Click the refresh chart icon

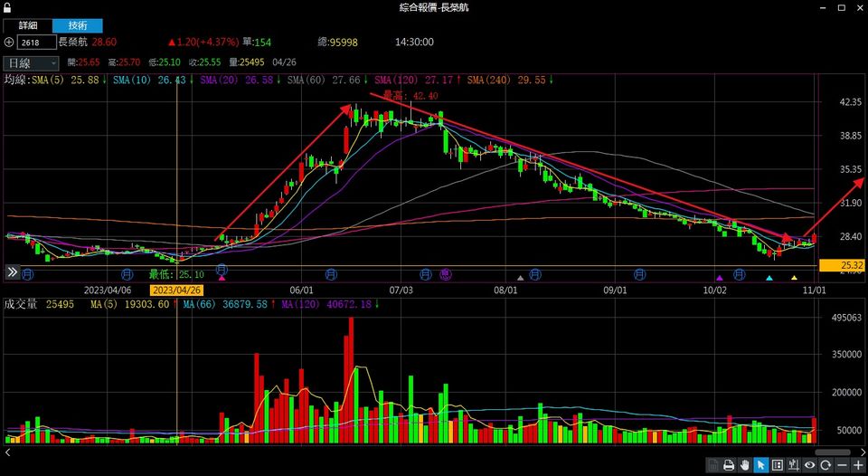tap(826, 465)
